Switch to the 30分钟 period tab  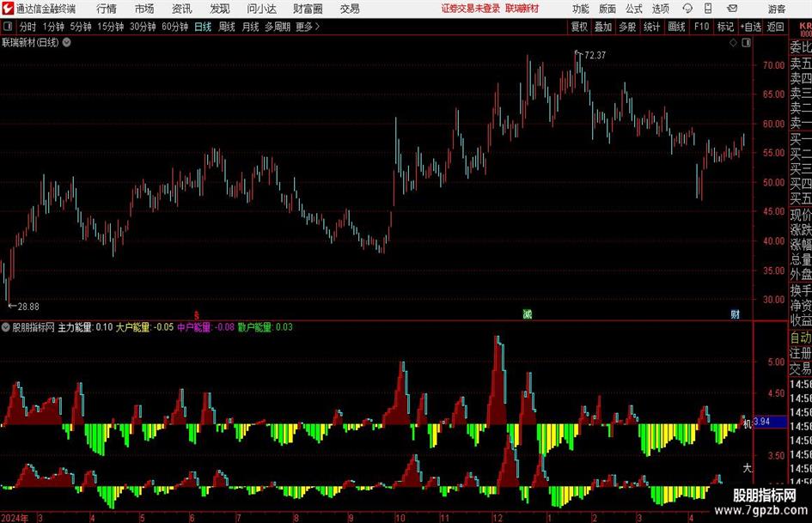pos(143,27)
